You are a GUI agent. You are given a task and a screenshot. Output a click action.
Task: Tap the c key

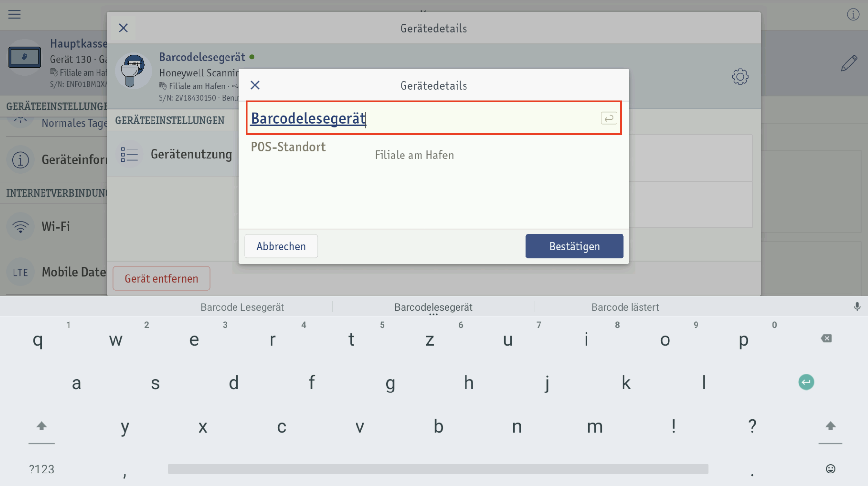click(x=282, y=427)
